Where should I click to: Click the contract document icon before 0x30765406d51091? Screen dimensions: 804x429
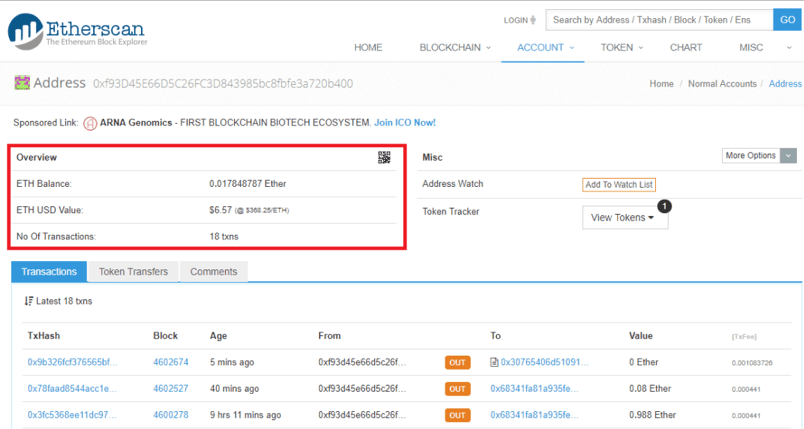[x=494, y=362]
